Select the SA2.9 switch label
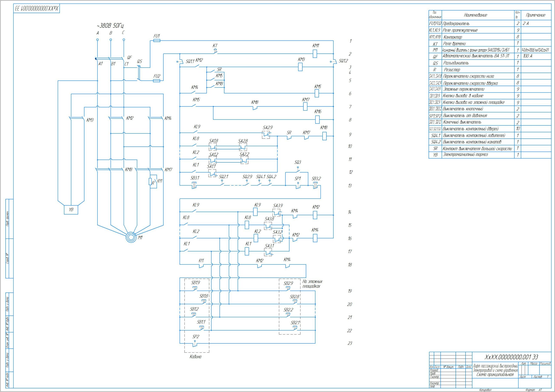Viewport: 555px width, 392px height. pos(268,128)
